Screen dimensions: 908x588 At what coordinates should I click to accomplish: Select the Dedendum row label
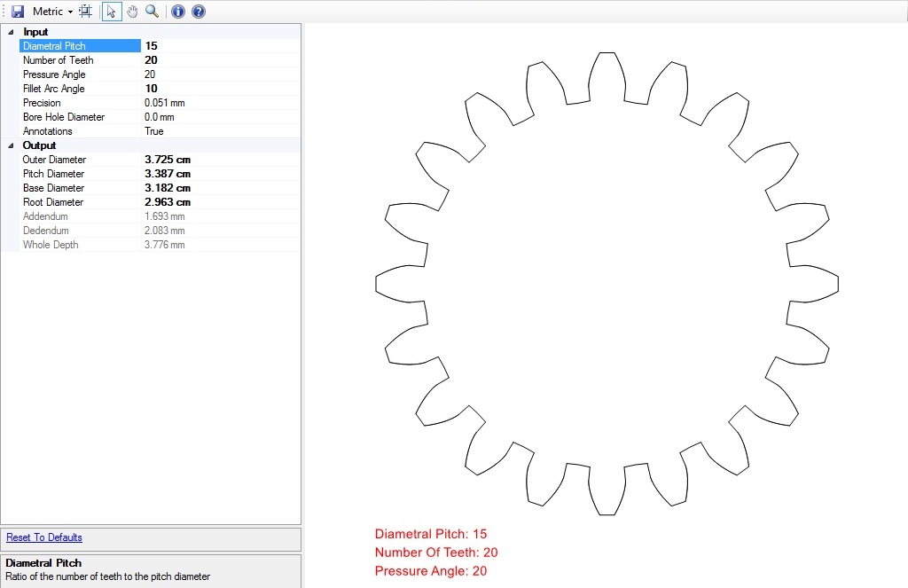click(46, 231)
